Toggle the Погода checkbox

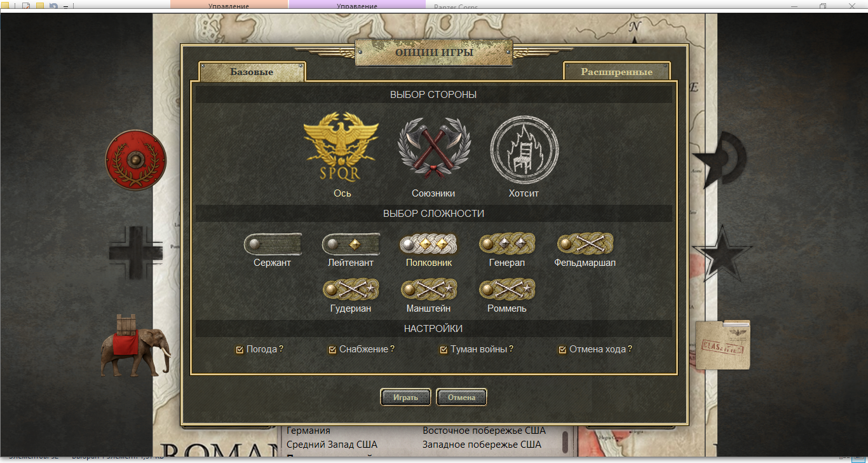pos(240,350)
